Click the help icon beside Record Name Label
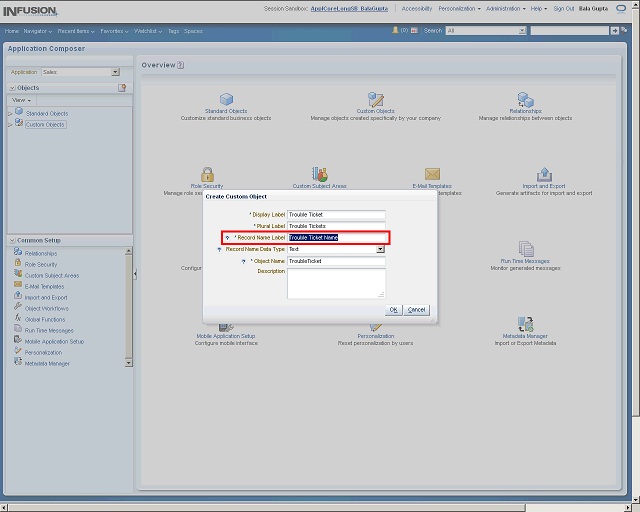 (x=228, y=238)
